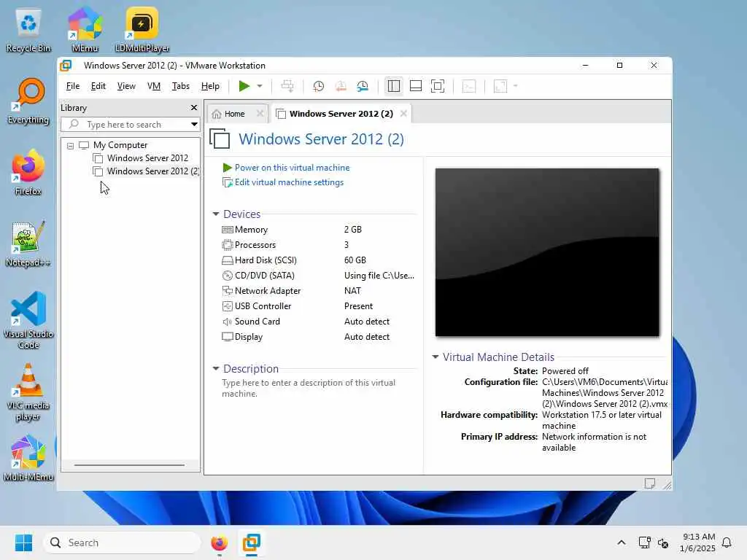Viewport: 747px width, 560px height.
Task: Select Windows Server 2012 in library
Action: coord(147,158)
